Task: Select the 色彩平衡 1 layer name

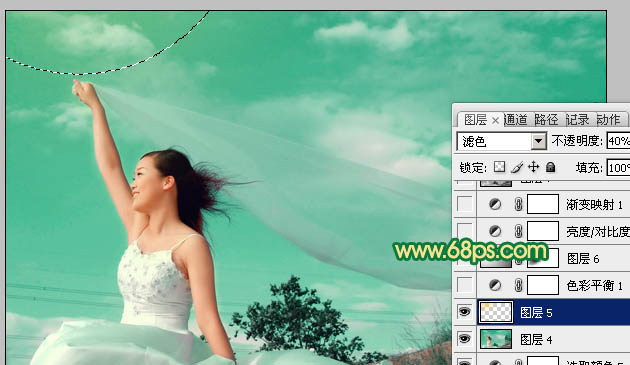Action: [594, 285]
